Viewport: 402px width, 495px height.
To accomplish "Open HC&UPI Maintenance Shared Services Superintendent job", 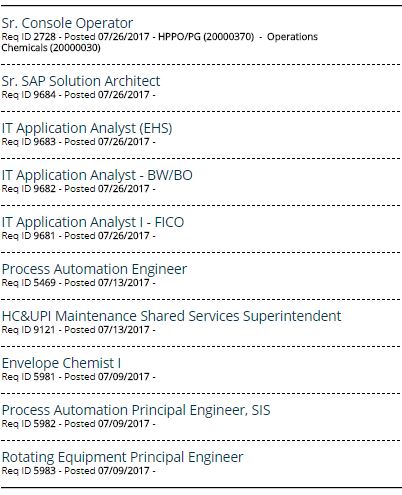I will 171,316.
